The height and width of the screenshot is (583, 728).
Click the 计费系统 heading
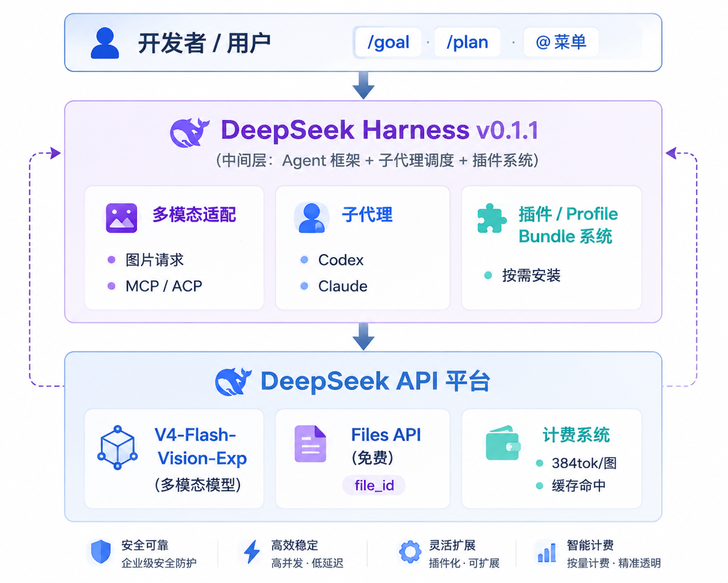click(576, 435)
